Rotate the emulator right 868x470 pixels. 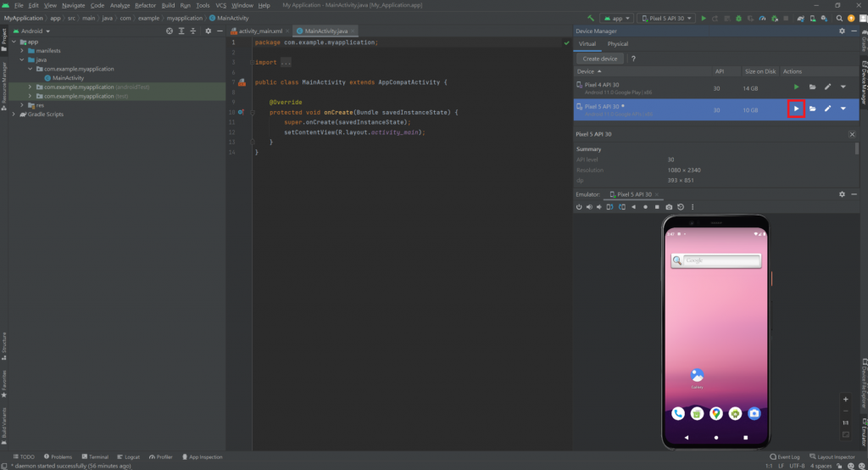621,207
